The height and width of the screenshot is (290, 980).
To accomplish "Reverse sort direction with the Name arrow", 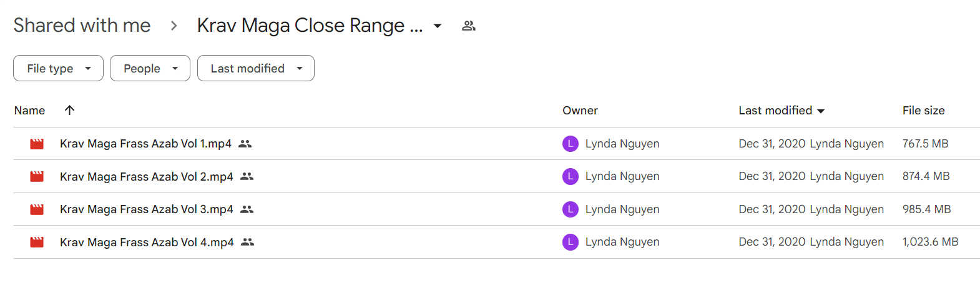I will pyautogui.click(x=69, y=110).
